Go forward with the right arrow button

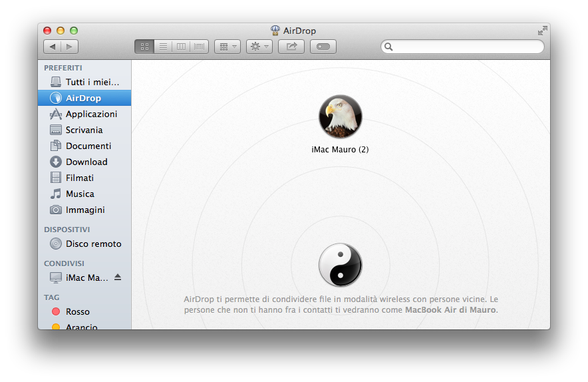pyautogui.click(x=69, y=47)
